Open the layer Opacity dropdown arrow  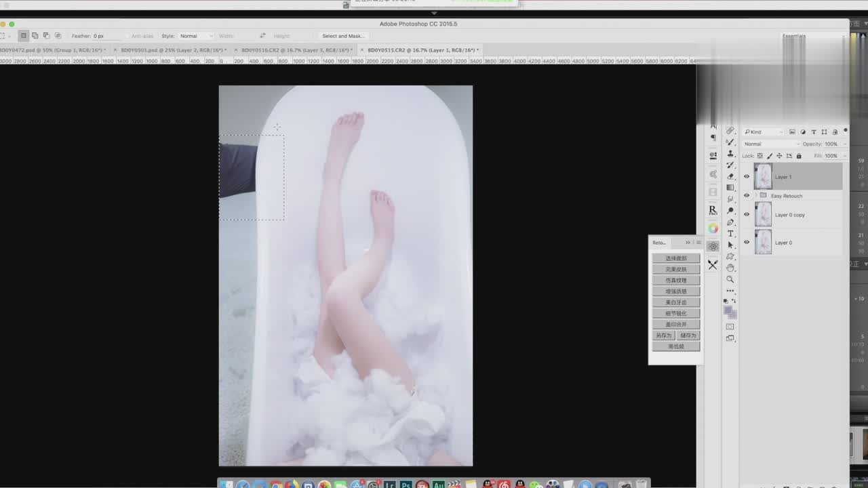point(844,144)
